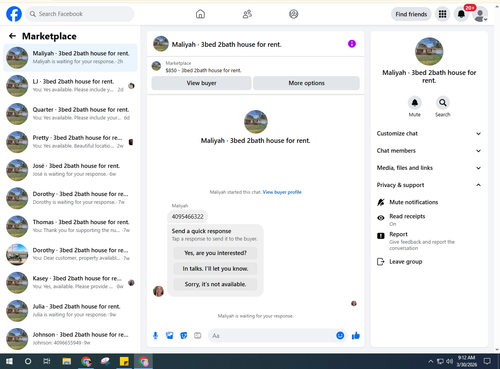The image size is (500, 369).
Task: Collapse Privacy & support section
Action: [x=429, y=185]
